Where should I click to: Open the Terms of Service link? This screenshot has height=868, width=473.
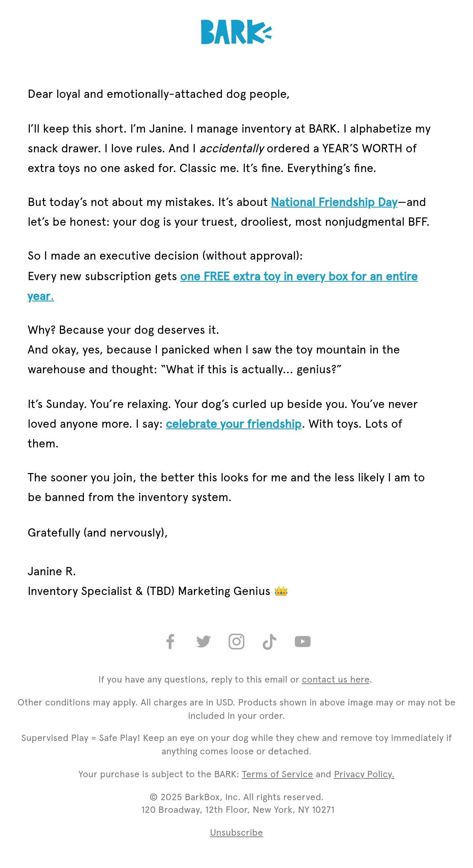(277, 774)
